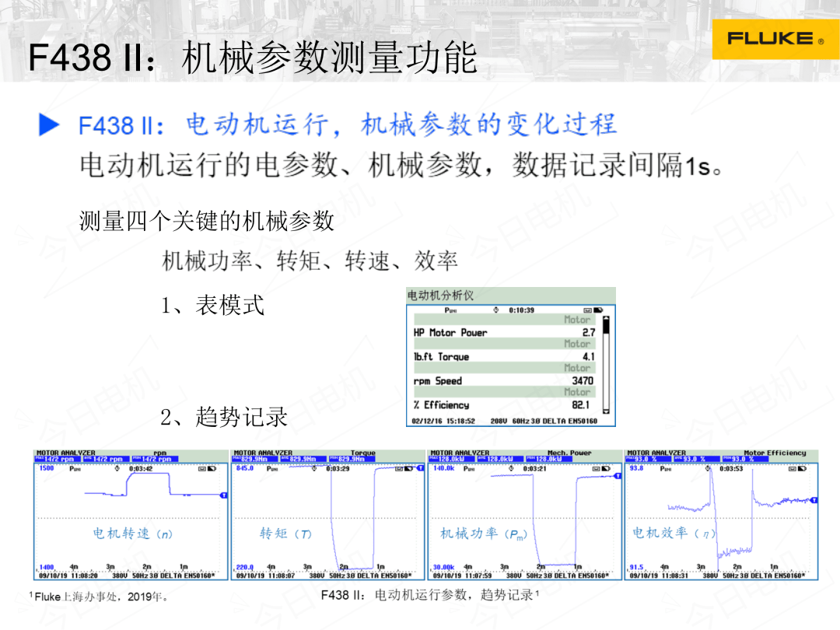Click the battery icon in the Mech. Power trend screen
This screenshot has width=840, height=630.
click(x=606, y=468)
